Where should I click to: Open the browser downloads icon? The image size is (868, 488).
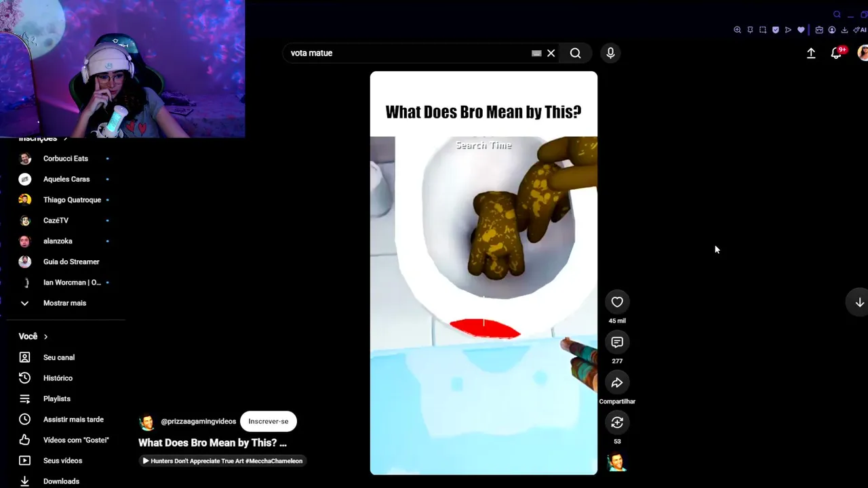coord(844,30)
